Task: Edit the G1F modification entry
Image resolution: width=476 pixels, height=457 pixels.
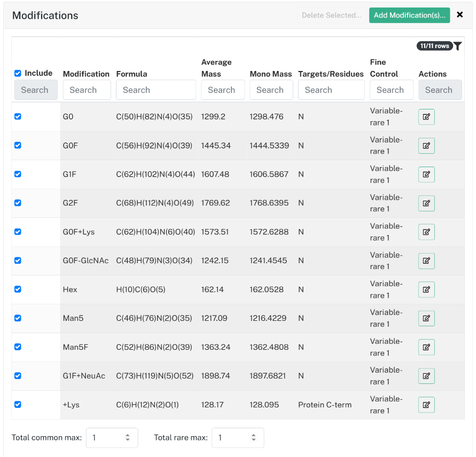Action: [x=426, y=175]
